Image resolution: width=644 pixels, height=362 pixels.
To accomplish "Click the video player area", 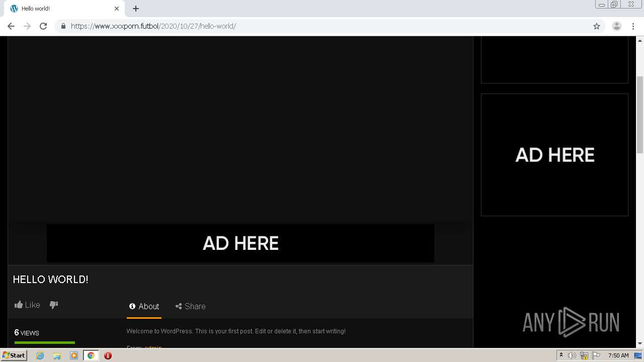I will 240,130.
